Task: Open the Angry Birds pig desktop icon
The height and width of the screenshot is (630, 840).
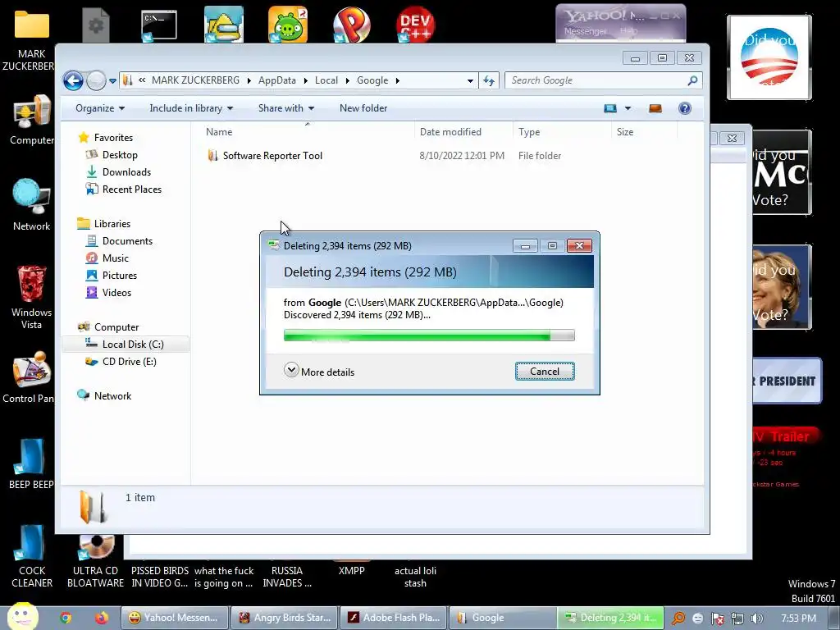Action: click(x=288, y=25)
